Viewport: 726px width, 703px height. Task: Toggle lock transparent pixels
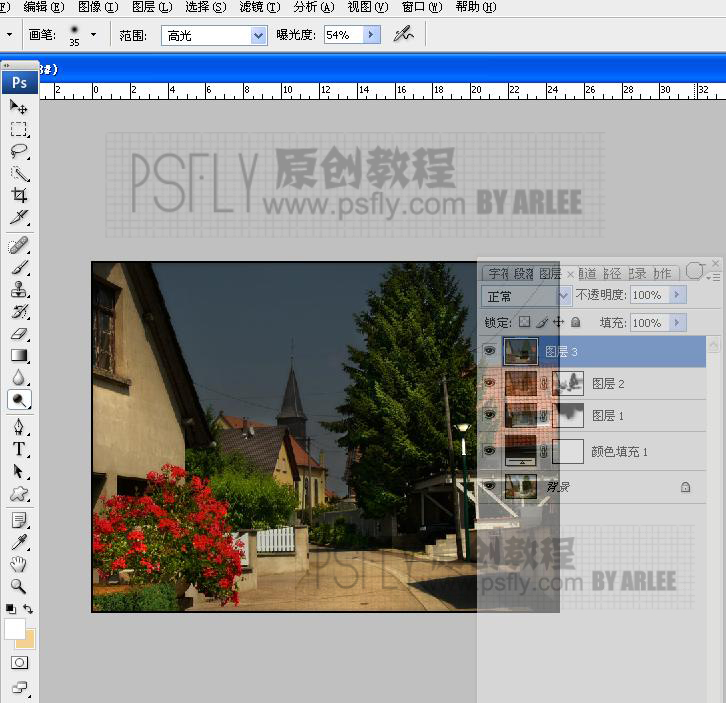click(524, 321)
